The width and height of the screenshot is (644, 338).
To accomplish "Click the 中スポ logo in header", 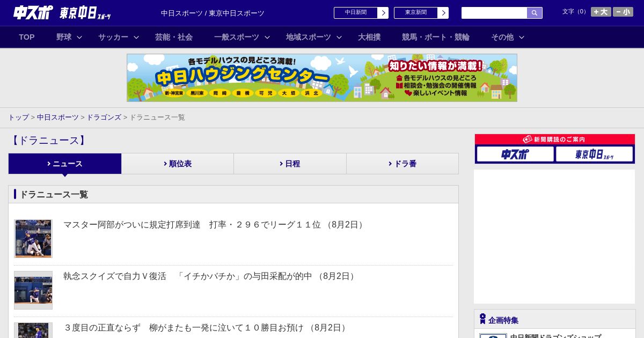I will 33,12.
